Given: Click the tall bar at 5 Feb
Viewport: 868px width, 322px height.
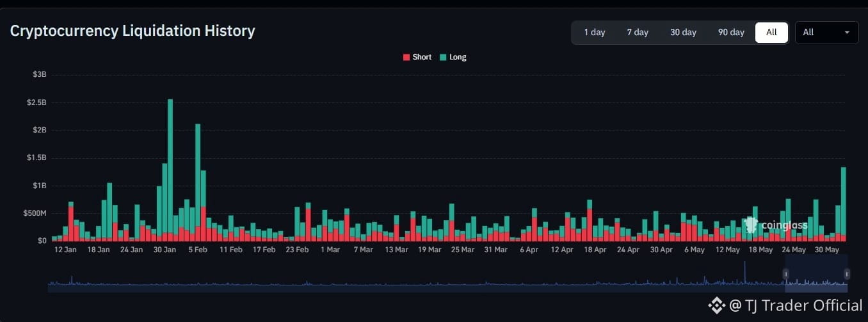Looking at the screenshot, I should click(x=198, y=182).
